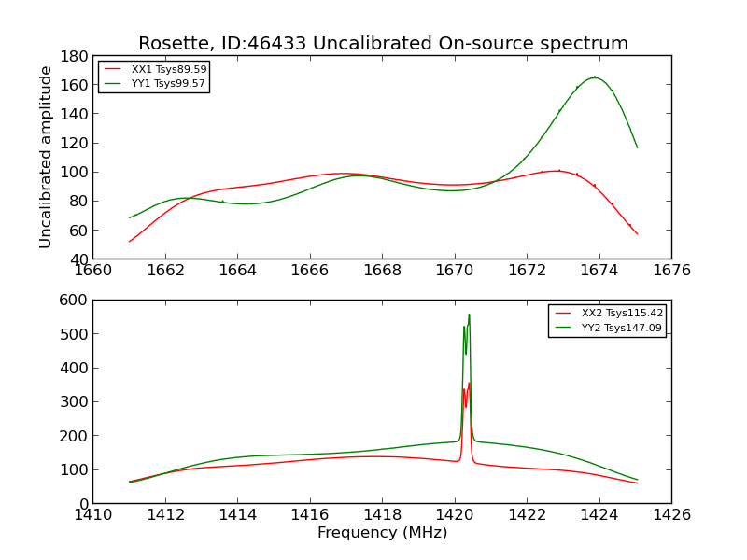Click the 500 y-axis tick label
This screenshot has height=560, width=747.
(x=74, y=334)
